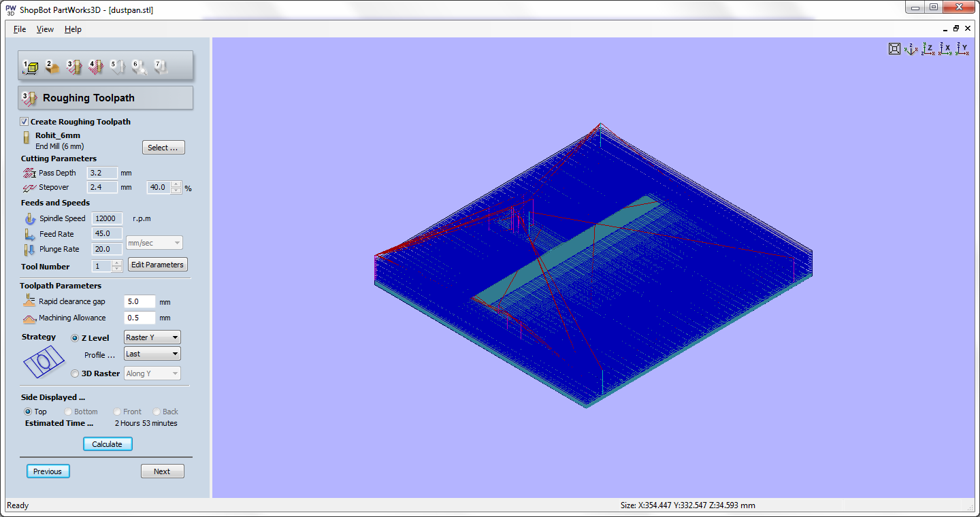Click Calculate toolpath button
Viewport: 980px width, 517px height.
pos(108,444)
